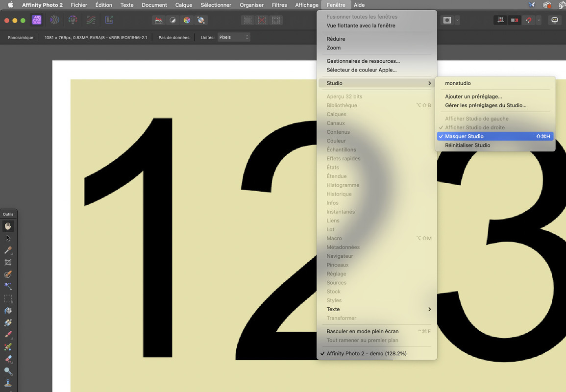Click the Deselect icon with the red cross
This screenshot has height=392, width=566.
(x=262, y=20)
